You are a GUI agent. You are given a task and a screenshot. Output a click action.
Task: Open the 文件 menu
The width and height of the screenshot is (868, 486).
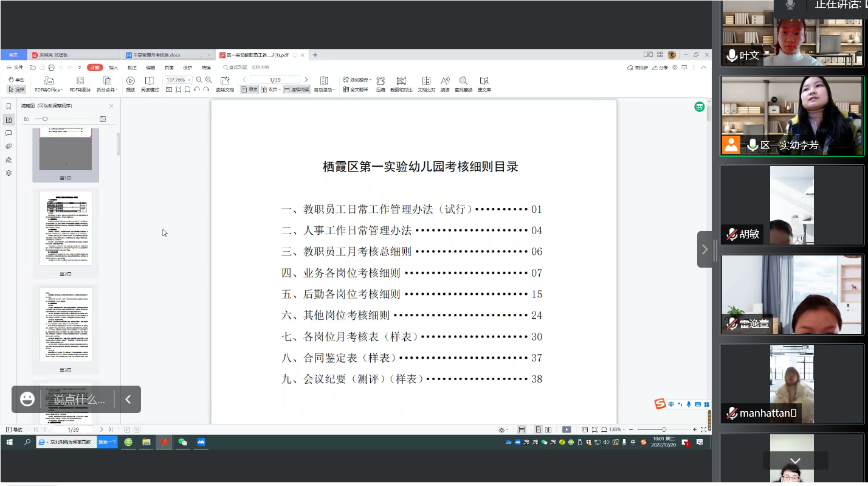point(15,68)
